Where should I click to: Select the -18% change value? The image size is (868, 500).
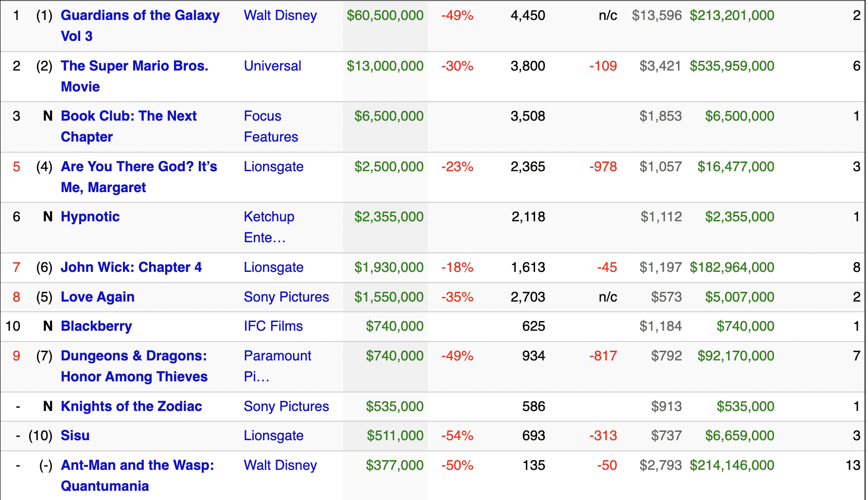[457, 268]
